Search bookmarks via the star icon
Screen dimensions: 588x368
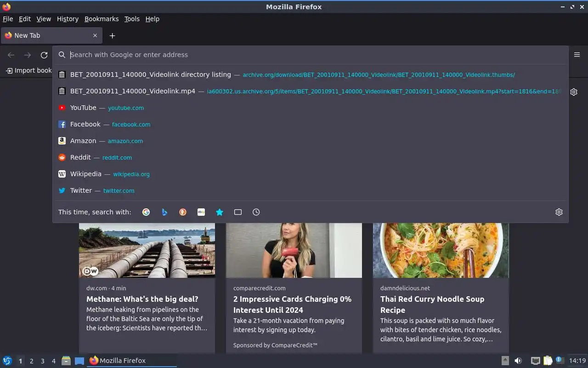220,212
